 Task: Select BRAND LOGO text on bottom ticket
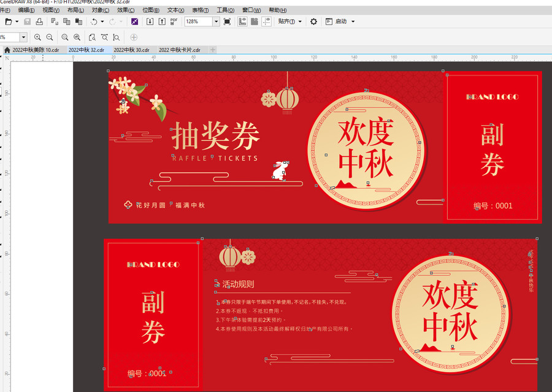153,264
